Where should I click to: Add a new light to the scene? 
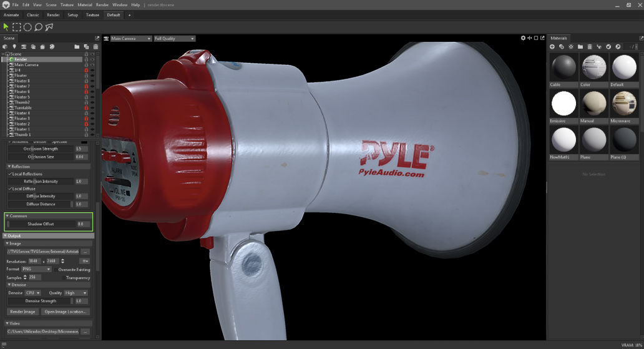tap(14, 47)
